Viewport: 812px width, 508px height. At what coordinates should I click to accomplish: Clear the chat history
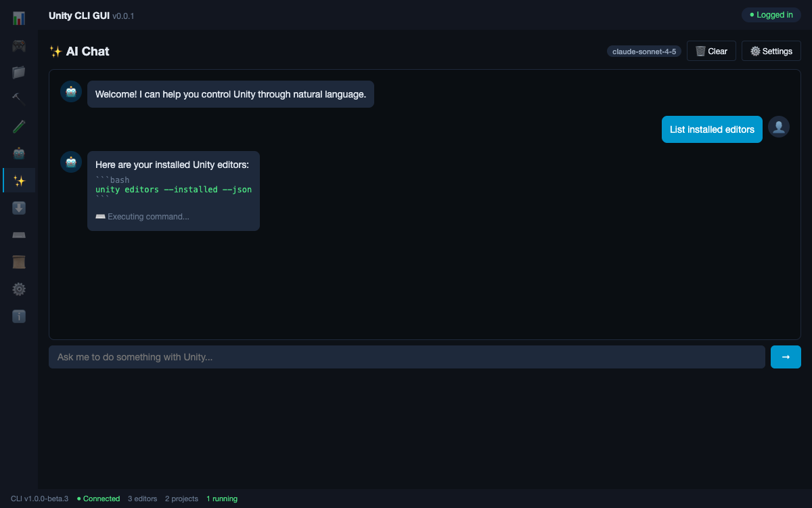711,51
